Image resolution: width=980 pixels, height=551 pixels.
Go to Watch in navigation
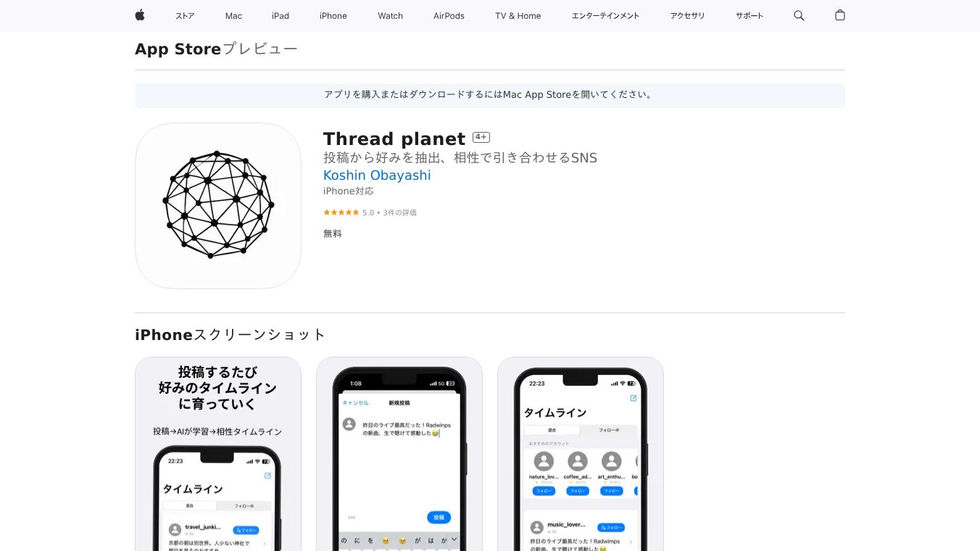tap(390, 16)
